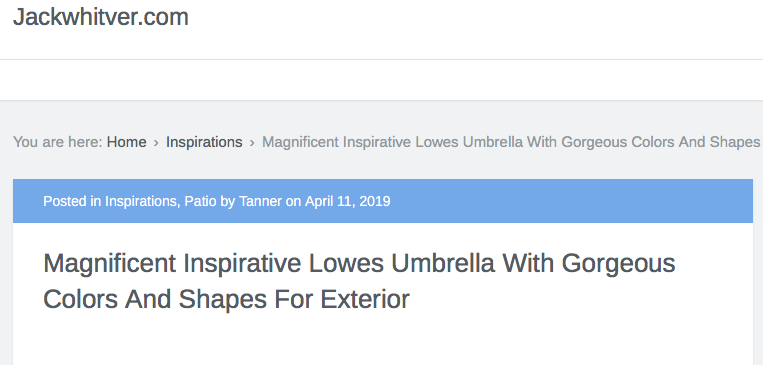Open the Inspirations breadcrumb link
The width and height of the screenshot is (763, 365).
204,142
